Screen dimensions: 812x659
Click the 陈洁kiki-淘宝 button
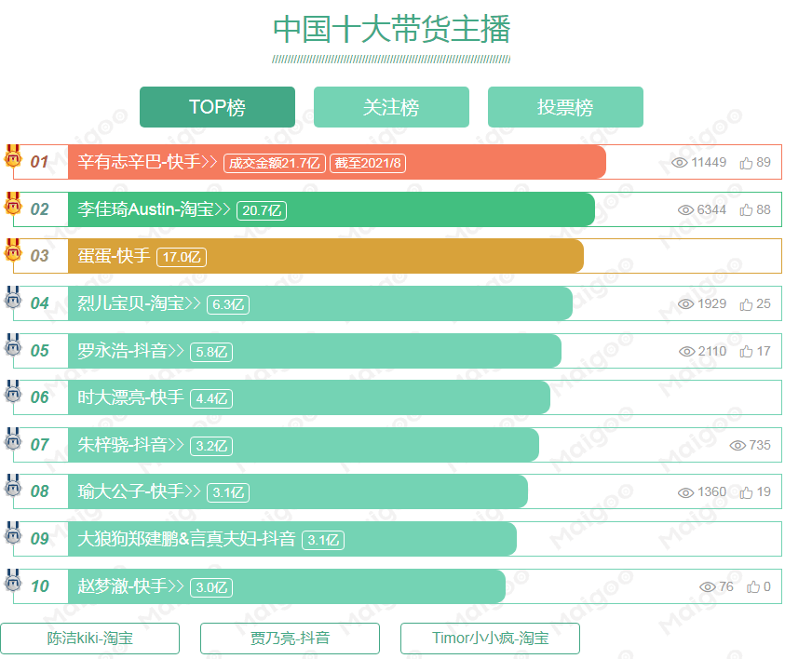[89, 639]
